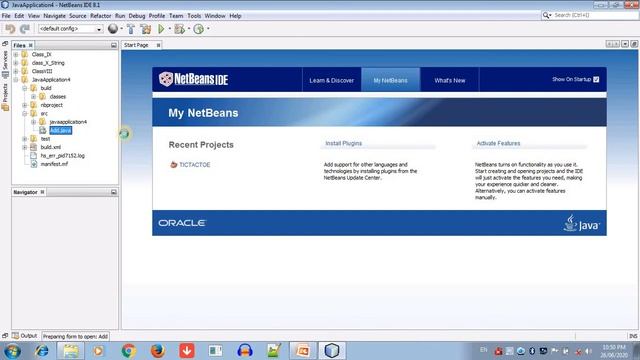Open the Window menu
This screenshot has width=640, height=360.
tap(215, 16)
